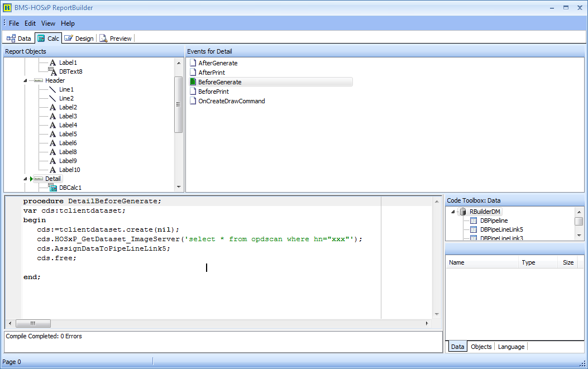Select the AfterGenerate event
This screenshot has height=369, width=588.
tap(218, 63)
